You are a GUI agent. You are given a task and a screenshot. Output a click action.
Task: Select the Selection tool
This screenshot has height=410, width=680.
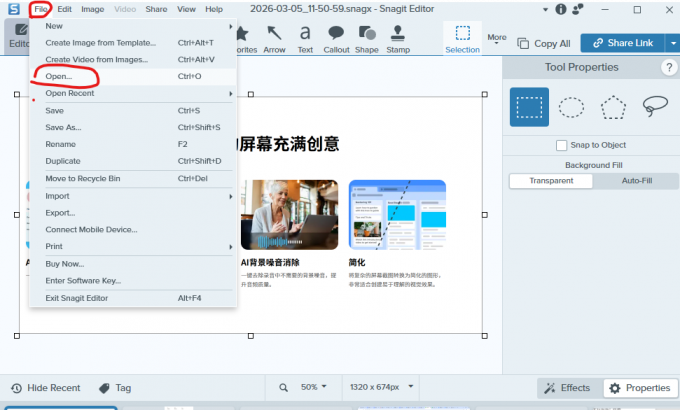(462, 39)
